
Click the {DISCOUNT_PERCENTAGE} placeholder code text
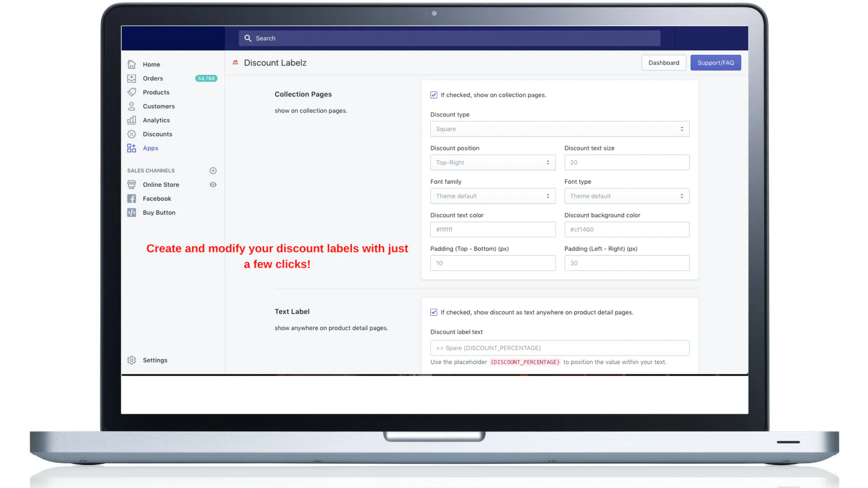click(x=525, y=362)
